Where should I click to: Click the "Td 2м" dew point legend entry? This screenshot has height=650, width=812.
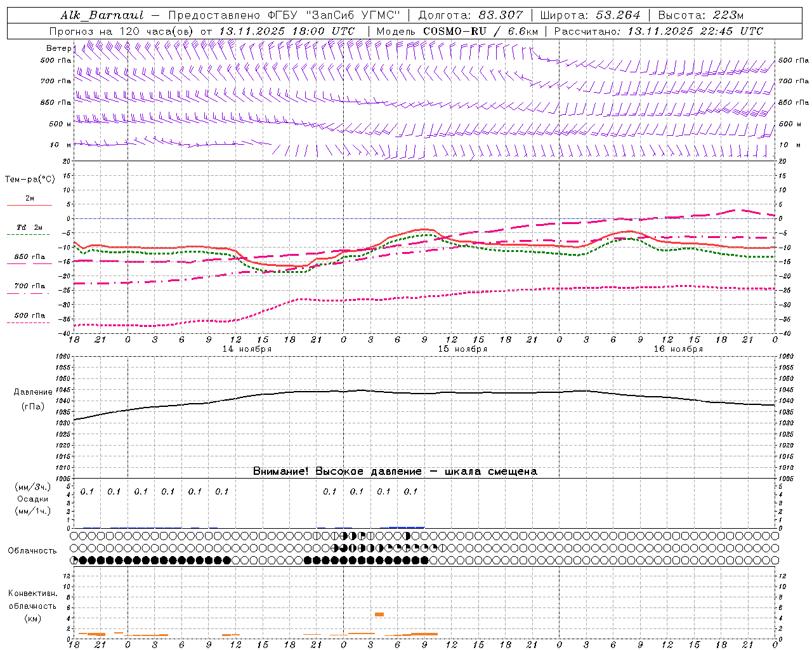coord(29,227)
